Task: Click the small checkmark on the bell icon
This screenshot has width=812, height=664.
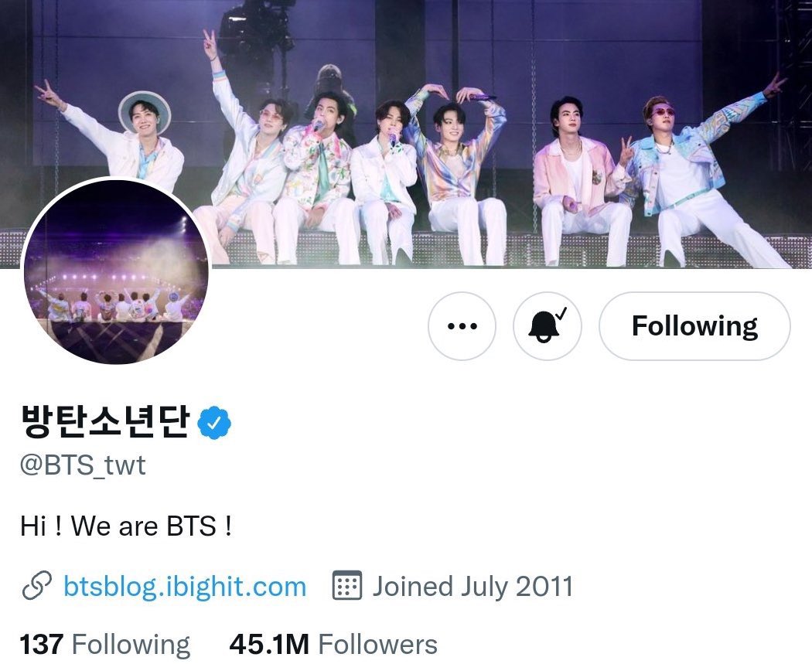Action: pyautogui.click(x=561, y=314)
